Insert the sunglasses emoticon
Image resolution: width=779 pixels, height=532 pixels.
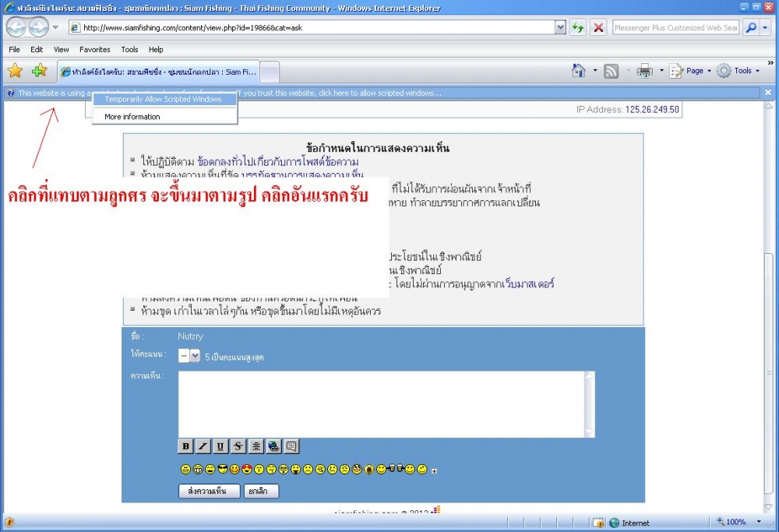pyautogui.click(x=223, y=469)
